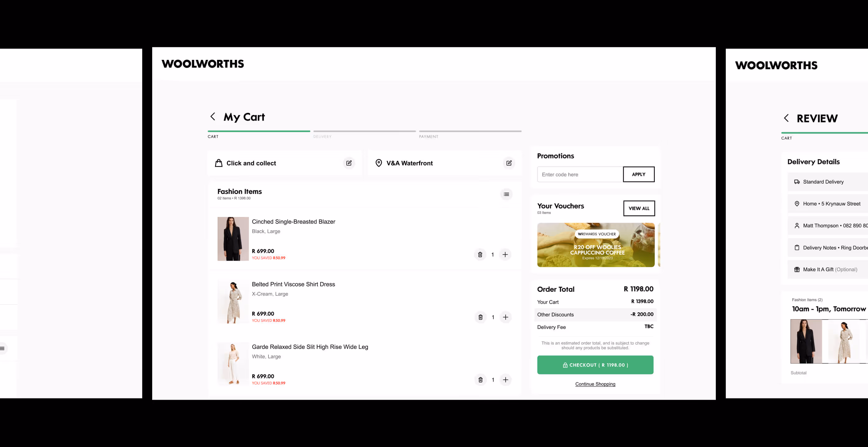Select the Delivery step in progress bar
The height and width of the screenshot is (447, 868).
[x=364, y=134]
